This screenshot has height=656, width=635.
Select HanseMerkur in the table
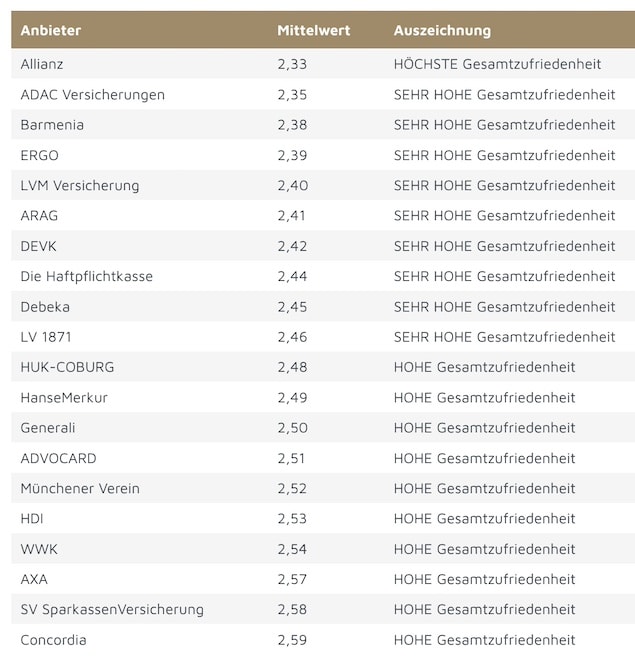64,397
